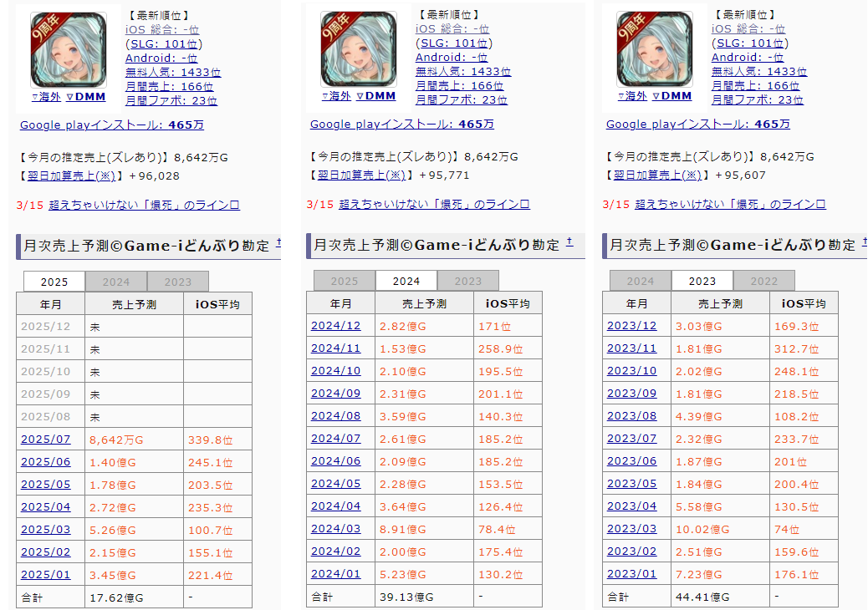The image size is (868, 610).
Task: Click the 39.13億G total cell
Action: pyautogui.click(x=424, y=597)
